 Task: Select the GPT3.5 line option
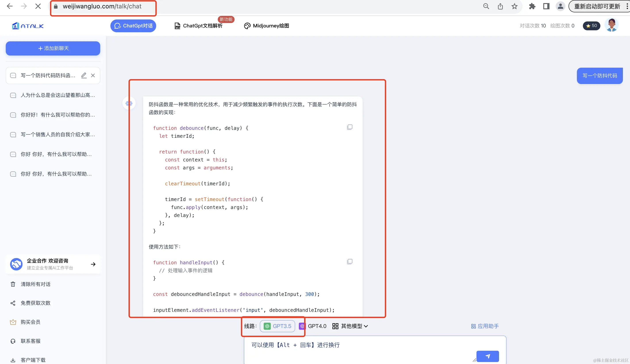277,326
